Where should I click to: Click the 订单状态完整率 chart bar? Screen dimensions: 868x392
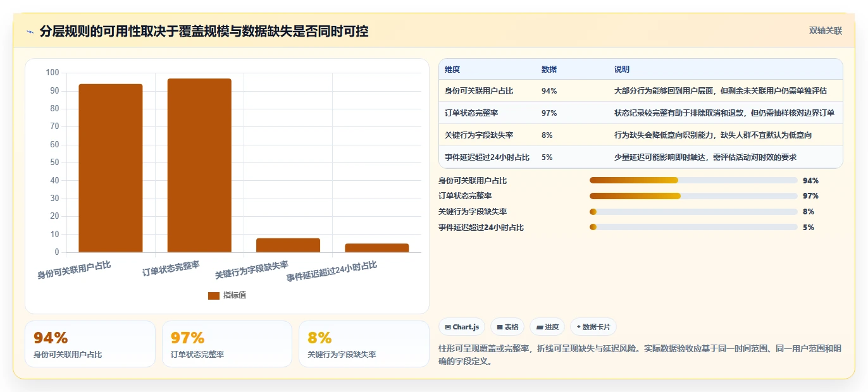(199, 166)
